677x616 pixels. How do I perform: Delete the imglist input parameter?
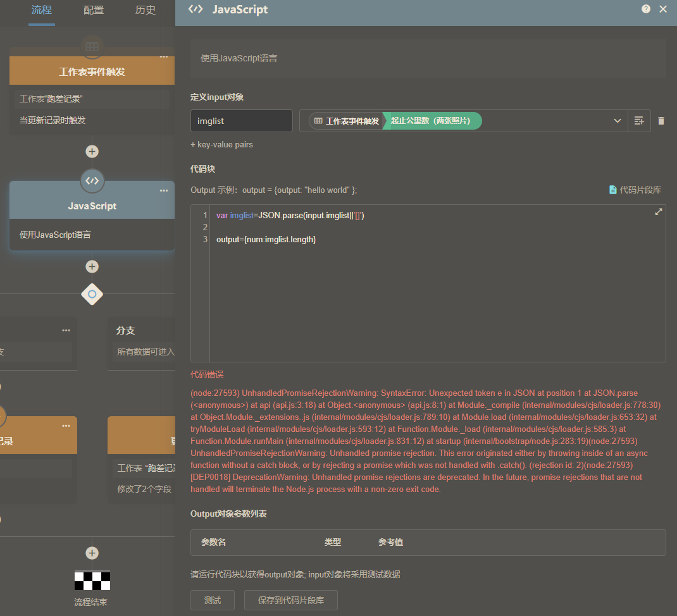tap(661, 121)
